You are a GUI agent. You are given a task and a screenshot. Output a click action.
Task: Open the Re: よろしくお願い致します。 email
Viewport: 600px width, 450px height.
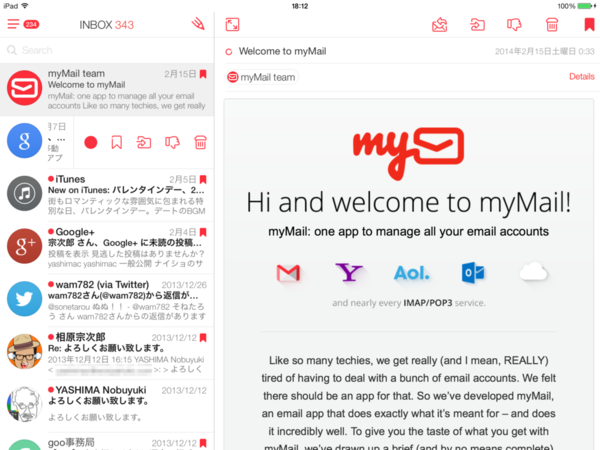(x=107, y=353)
